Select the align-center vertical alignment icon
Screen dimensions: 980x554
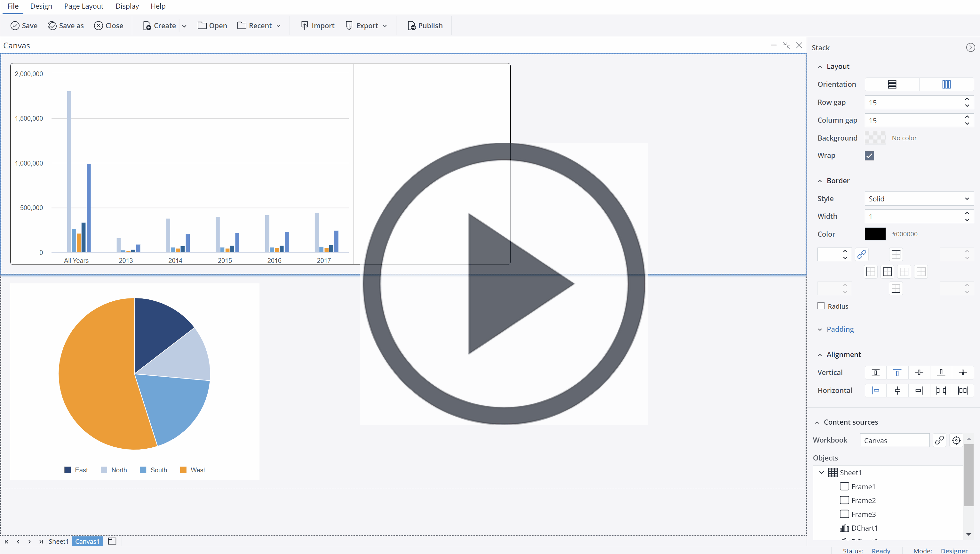(x=919, y=372)
